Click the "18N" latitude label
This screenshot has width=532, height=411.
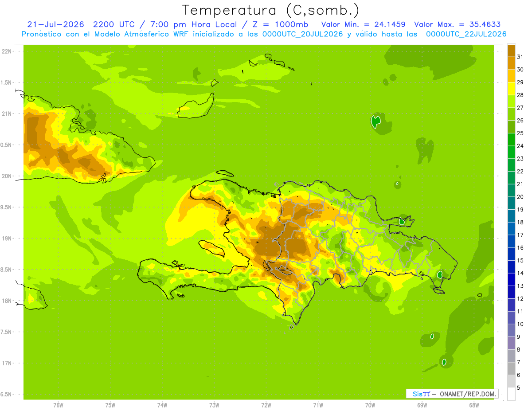(x=7, y=301)
